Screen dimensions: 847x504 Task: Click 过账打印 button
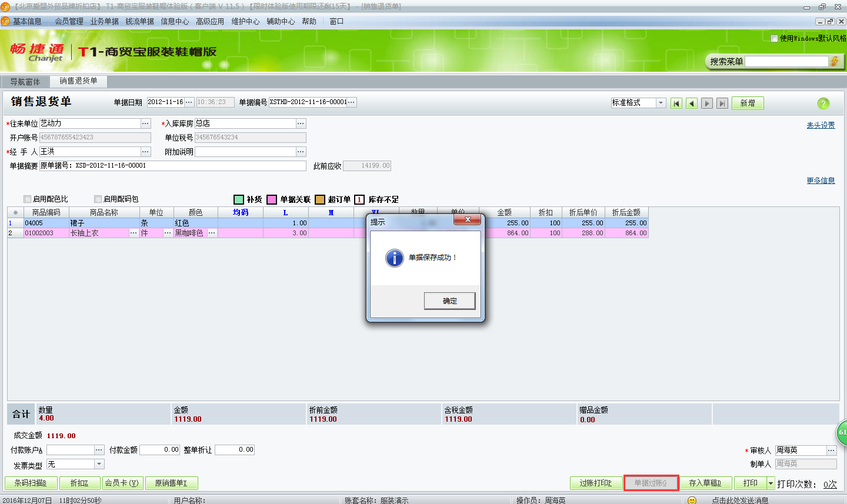(x=595, y=483)
